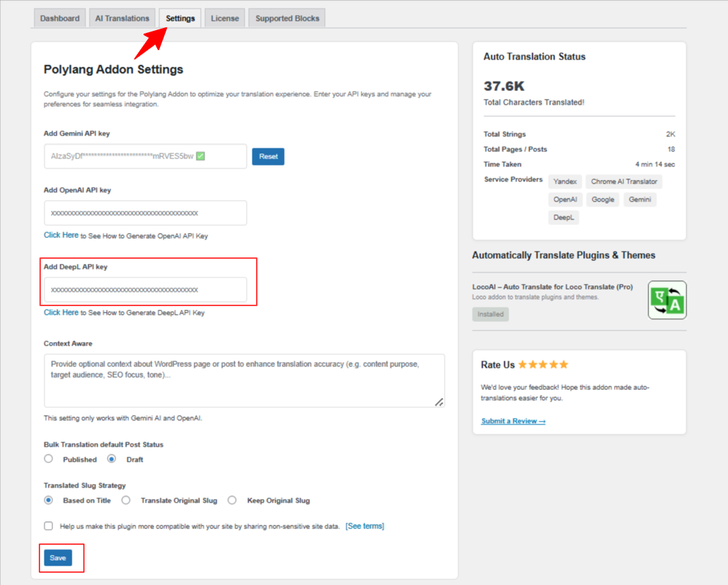Open the License tab
Screen dimensions: 728x585
point(224,18)
